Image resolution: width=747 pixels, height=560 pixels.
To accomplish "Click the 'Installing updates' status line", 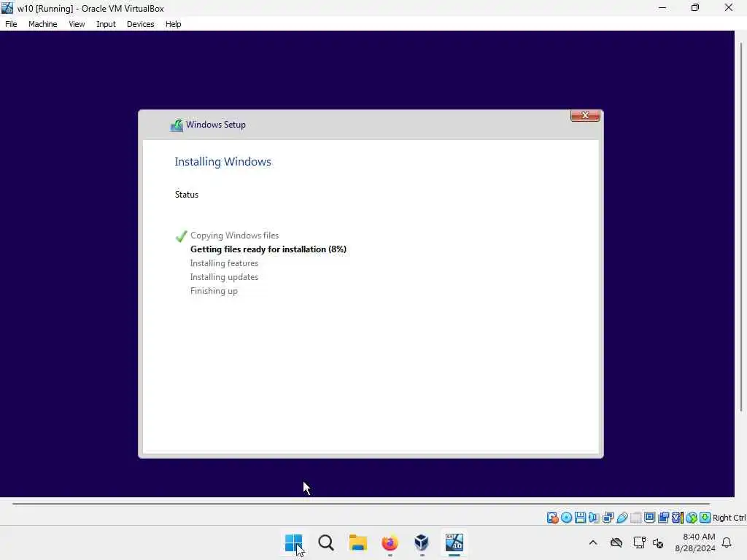I will (224, 276).
